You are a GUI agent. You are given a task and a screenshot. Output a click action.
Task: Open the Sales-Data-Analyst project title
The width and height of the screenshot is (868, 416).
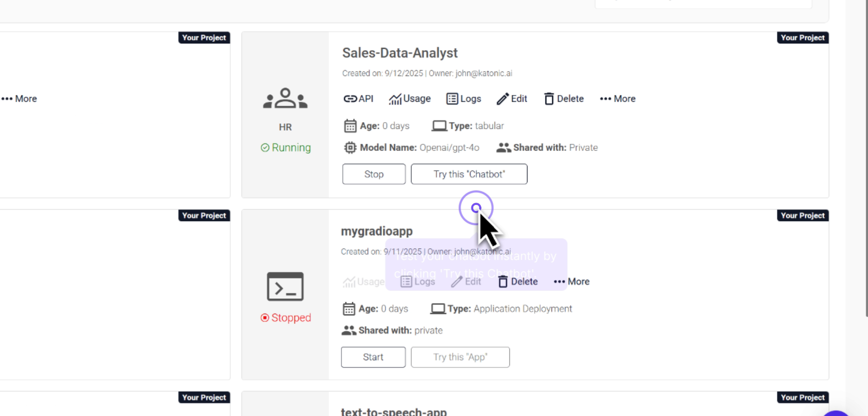pos(400,53)
